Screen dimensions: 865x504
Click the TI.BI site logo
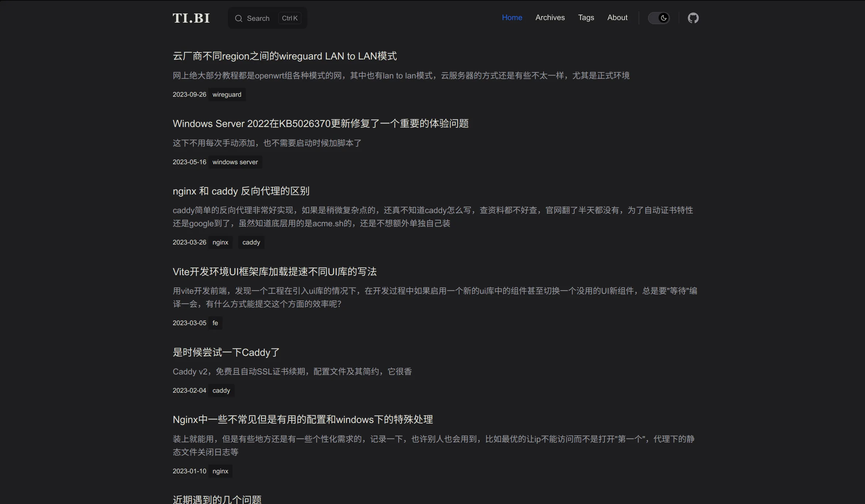191,18
